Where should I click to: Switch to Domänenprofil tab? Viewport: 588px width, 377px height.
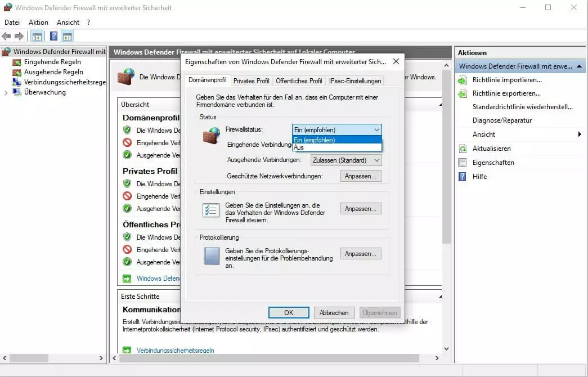tap(208, 80)
